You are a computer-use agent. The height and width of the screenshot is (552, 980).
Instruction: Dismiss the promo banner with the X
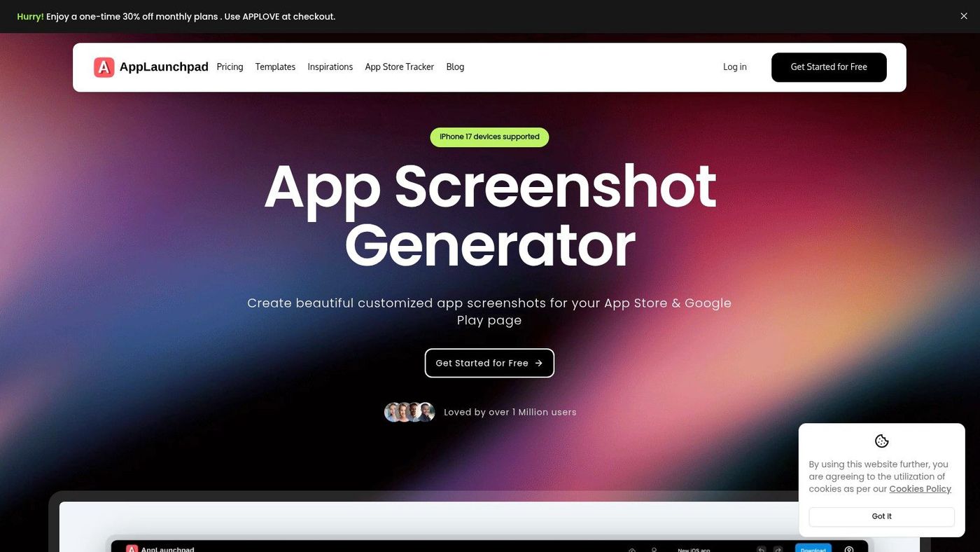pyautogui.click(x=964, y=16)
